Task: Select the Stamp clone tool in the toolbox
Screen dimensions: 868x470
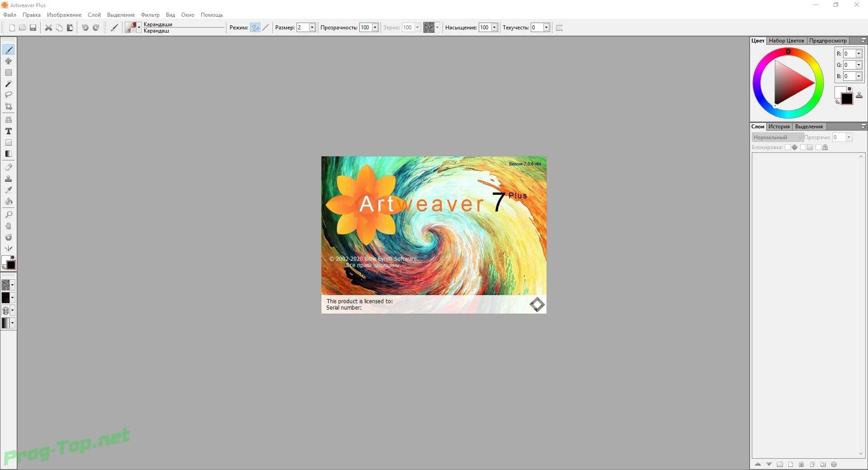Action: 9,179
